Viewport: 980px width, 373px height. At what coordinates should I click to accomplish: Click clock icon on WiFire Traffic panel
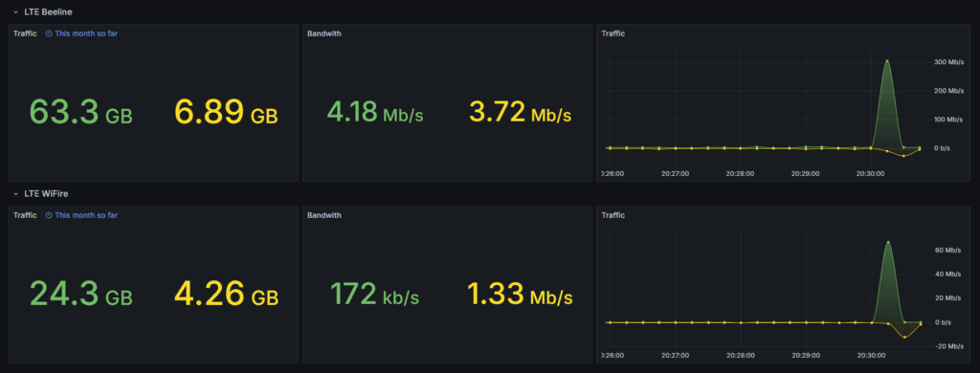tap(49, 215)
